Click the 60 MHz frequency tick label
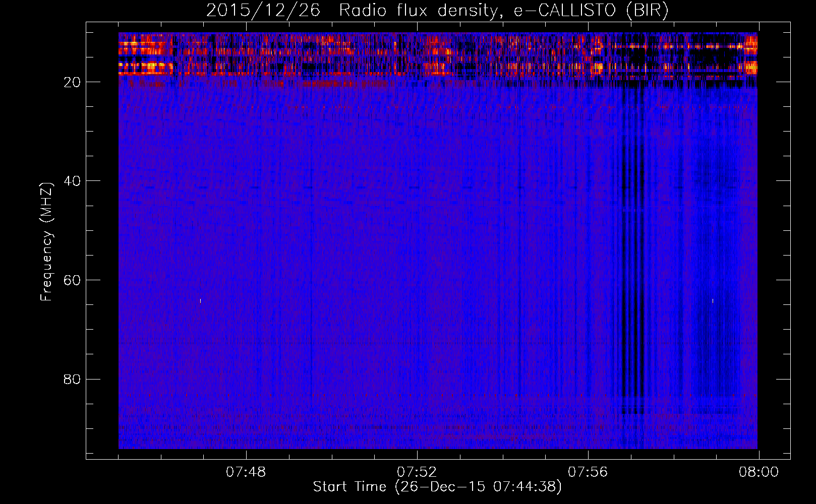Image resolution: width=816 pixels, height=504 pixels. click(x=73, y=280)
